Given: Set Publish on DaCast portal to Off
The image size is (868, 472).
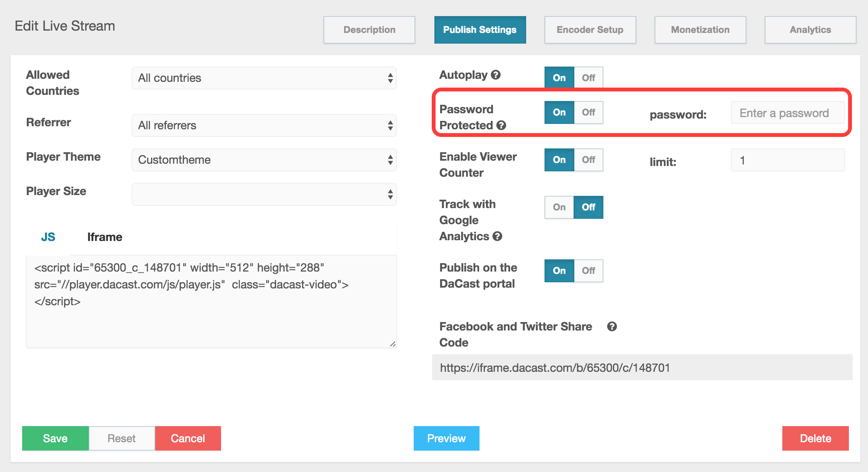Looking at the screenshot, I should (x=588, y=270).
